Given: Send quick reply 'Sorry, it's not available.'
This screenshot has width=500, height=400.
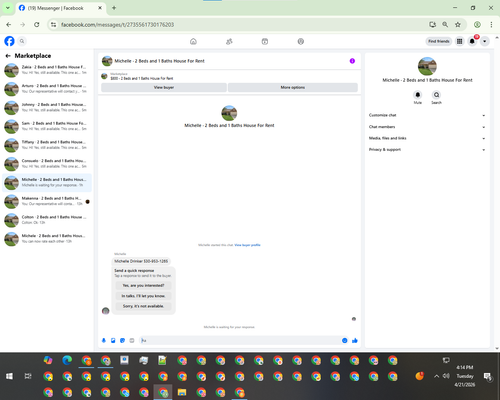Looking at the screenshot, I should coord(143,306).
